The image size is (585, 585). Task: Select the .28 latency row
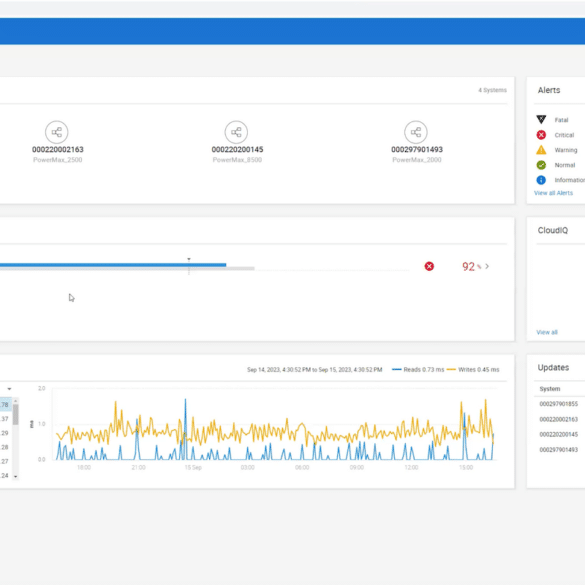(6, 447)
